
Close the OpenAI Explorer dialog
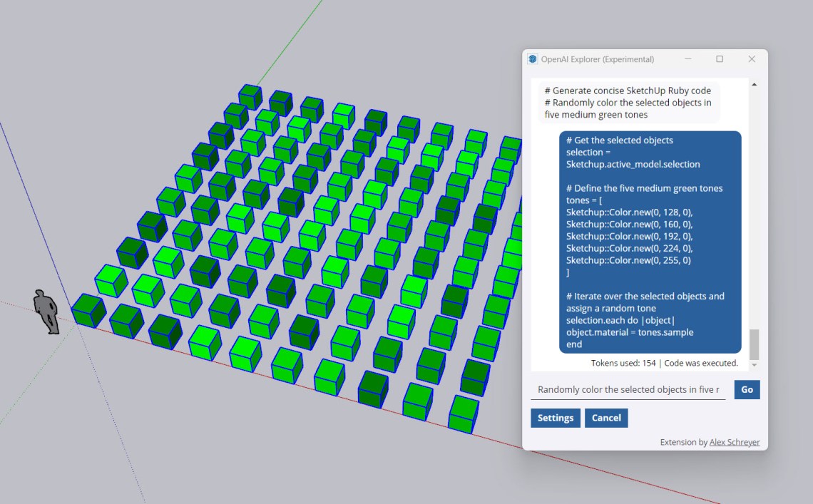(x=751, y=59)
